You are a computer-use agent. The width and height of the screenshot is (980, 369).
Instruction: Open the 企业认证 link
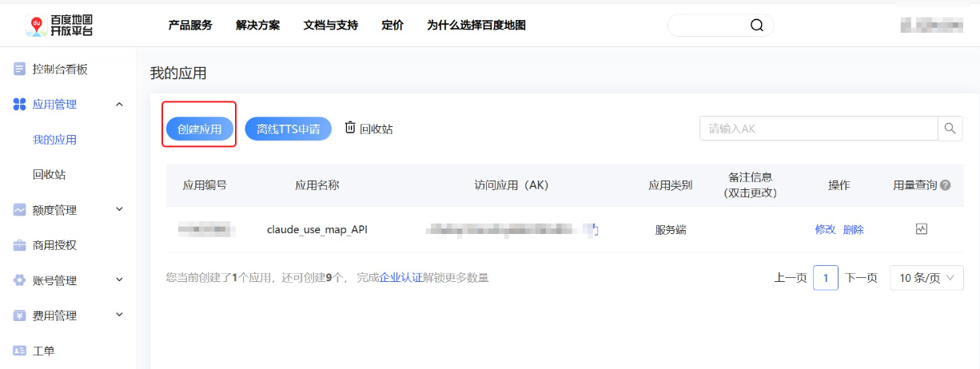(x=401, y=278)
